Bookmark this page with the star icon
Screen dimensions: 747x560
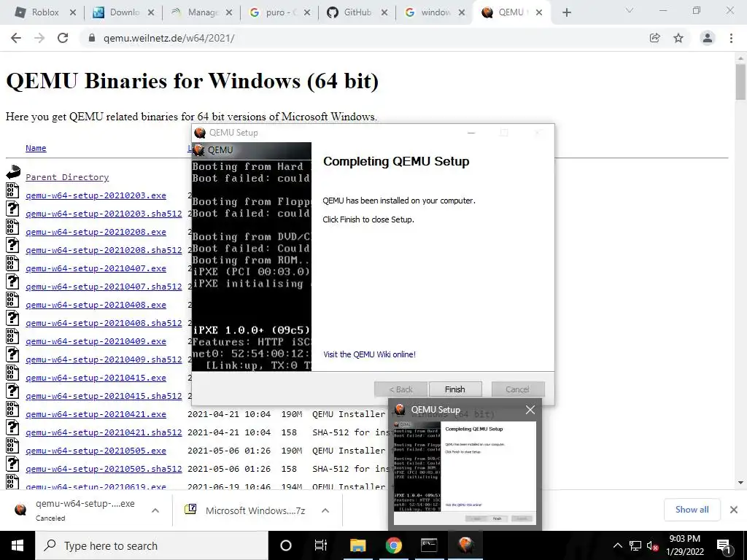678,38
